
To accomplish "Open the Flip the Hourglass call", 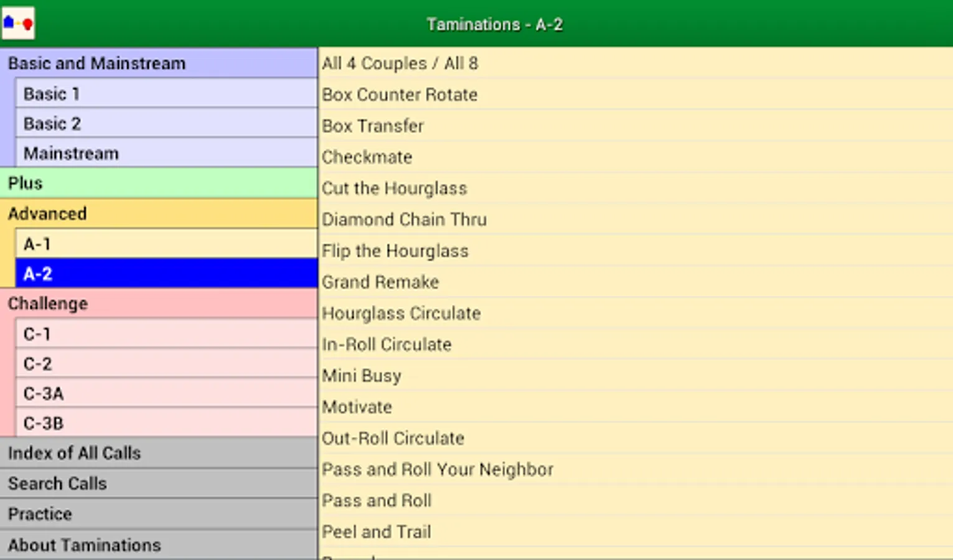I will [636, 251].
